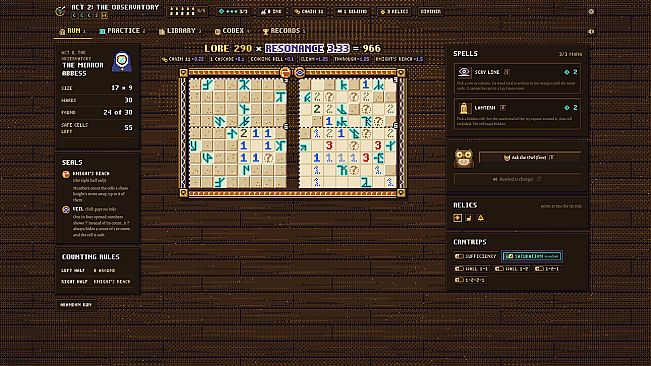Cast the Lantern spell

(x=517, y=115)
